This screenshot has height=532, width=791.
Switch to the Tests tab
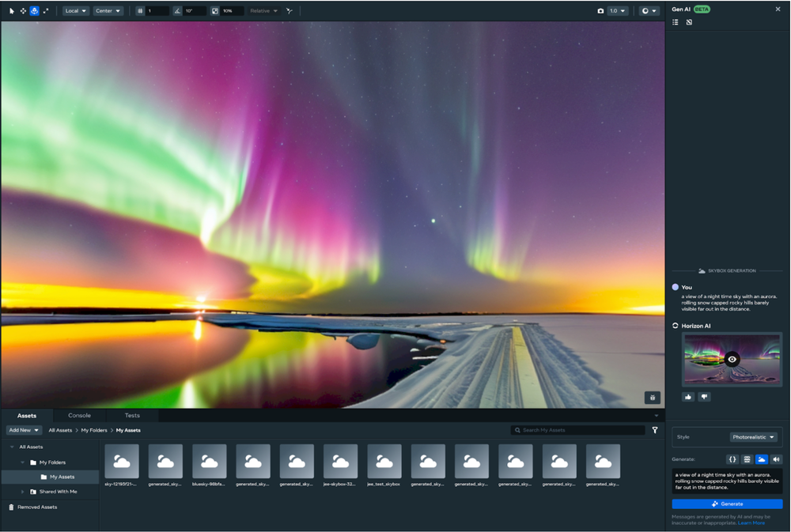131,415
